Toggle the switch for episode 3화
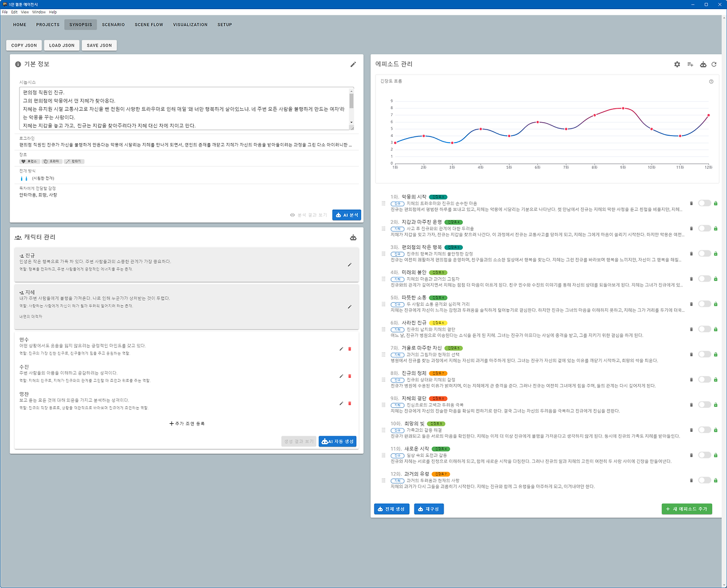 coord(704,253)
